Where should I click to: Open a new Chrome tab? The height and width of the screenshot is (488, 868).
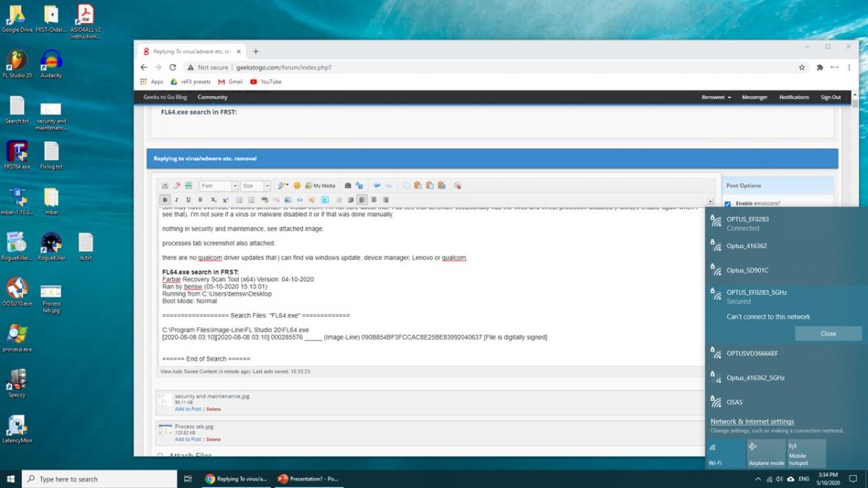(255, 51)
